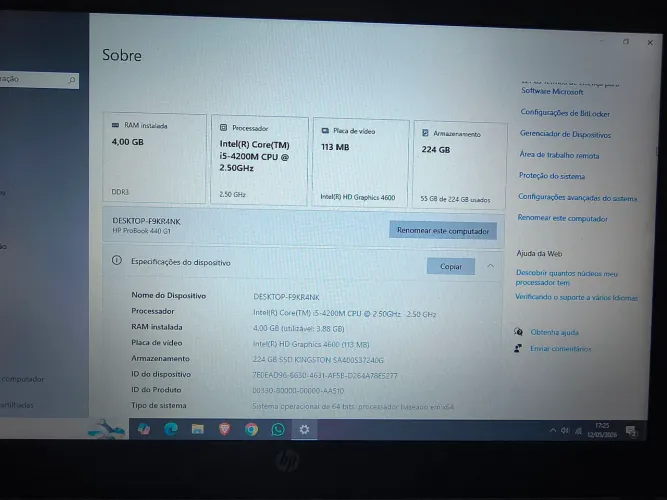Image resolution: width=667 pixels, height=500 pixels.
Task: Launch Google Chrome from taskbar
Action: point(251,429)
